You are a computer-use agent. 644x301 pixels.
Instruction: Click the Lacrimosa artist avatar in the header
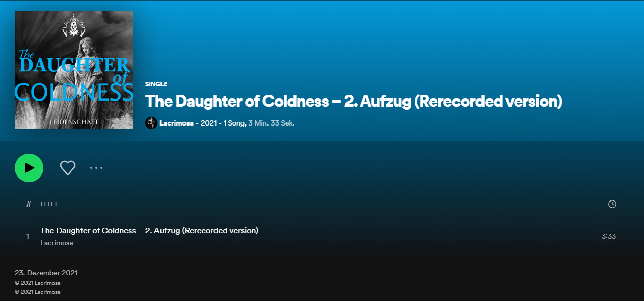tap(151, 123)
